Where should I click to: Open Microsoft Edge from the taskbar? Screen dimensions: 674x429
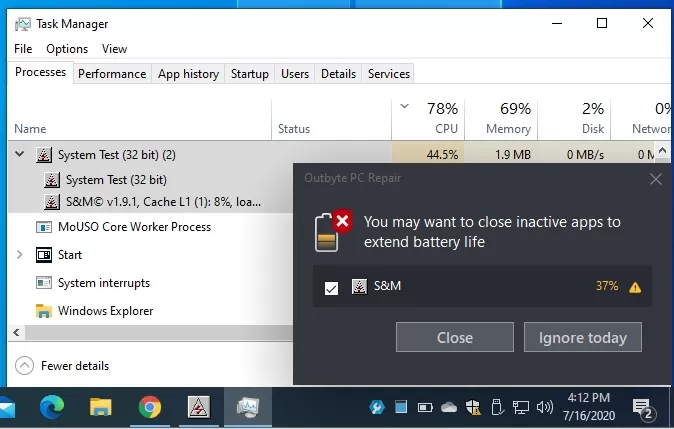(x=52, y=407)
